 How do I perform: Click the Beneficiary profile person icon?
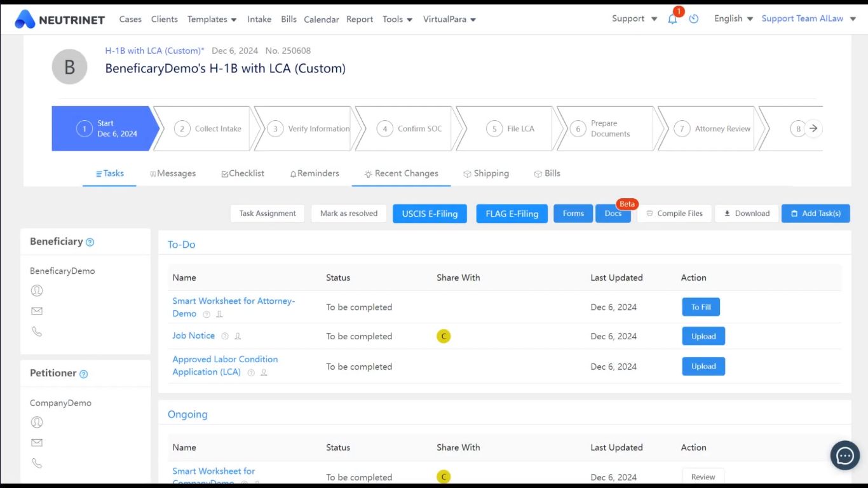37,290
